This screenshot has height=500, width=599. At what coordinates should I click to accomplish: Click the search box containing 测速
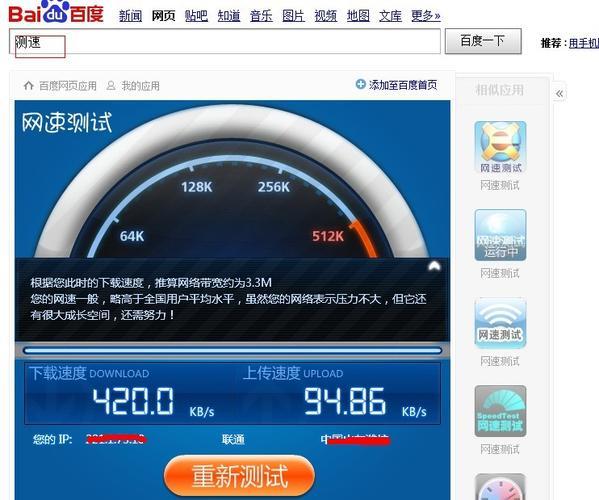(225, 41)
